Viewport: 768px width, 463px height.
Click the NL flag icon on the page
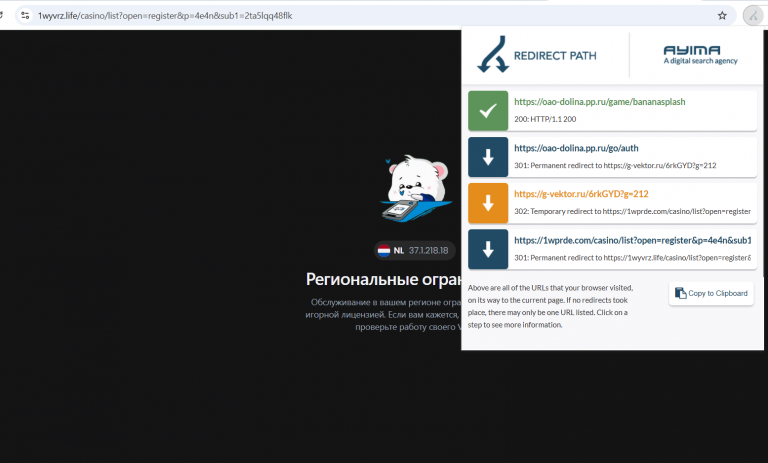[384, 250]
